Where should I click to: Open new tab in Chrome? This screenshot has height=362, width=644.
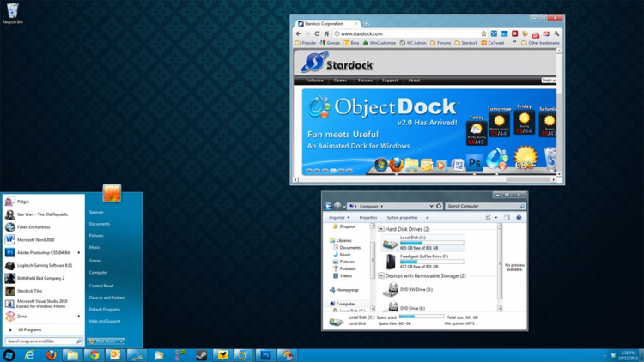pos(366,24)
